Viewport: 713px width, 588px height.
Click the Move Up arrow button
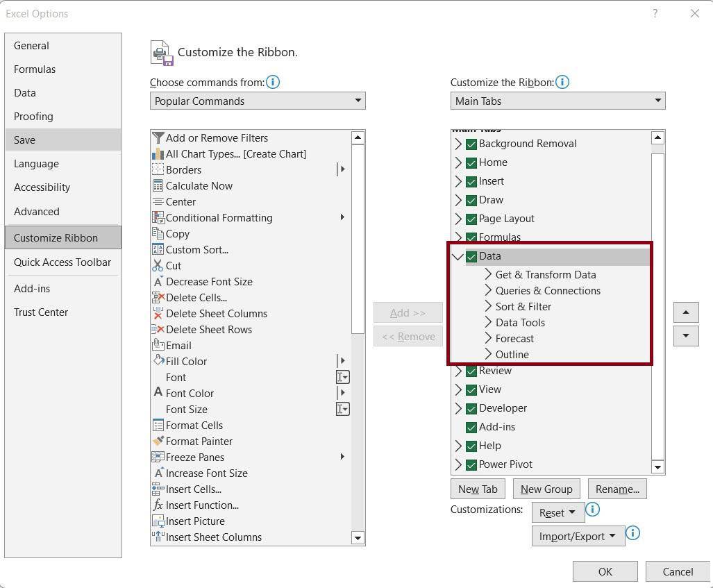point(686,312)
